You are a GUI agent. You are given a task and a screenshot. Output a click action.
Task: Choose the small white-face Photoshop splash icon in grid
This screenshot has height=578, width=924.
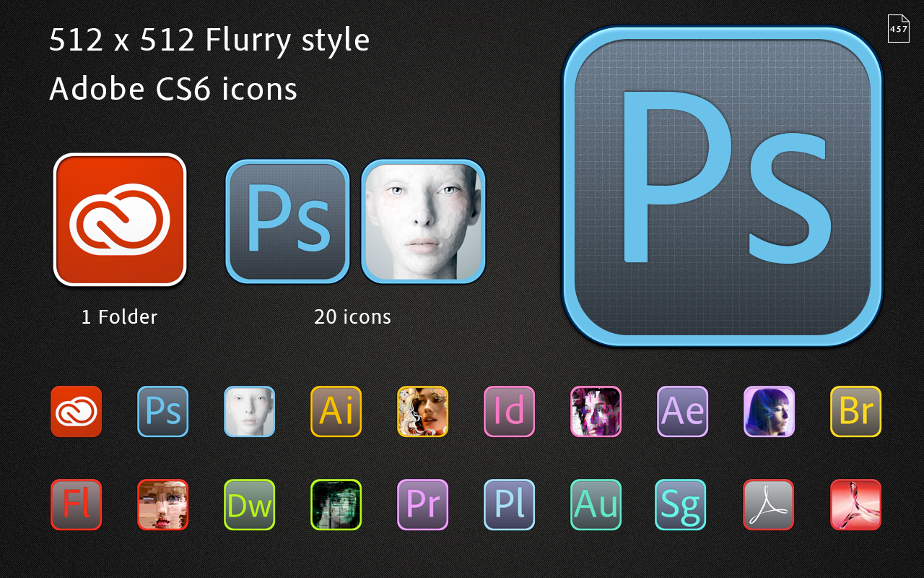coord(250,412)
